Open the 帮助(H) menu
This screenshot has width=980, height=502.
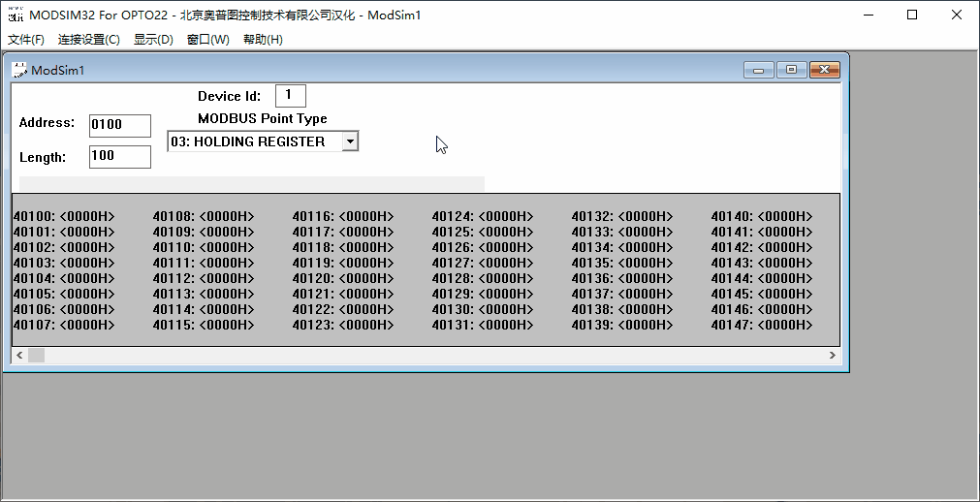click(x=263, y=40)
